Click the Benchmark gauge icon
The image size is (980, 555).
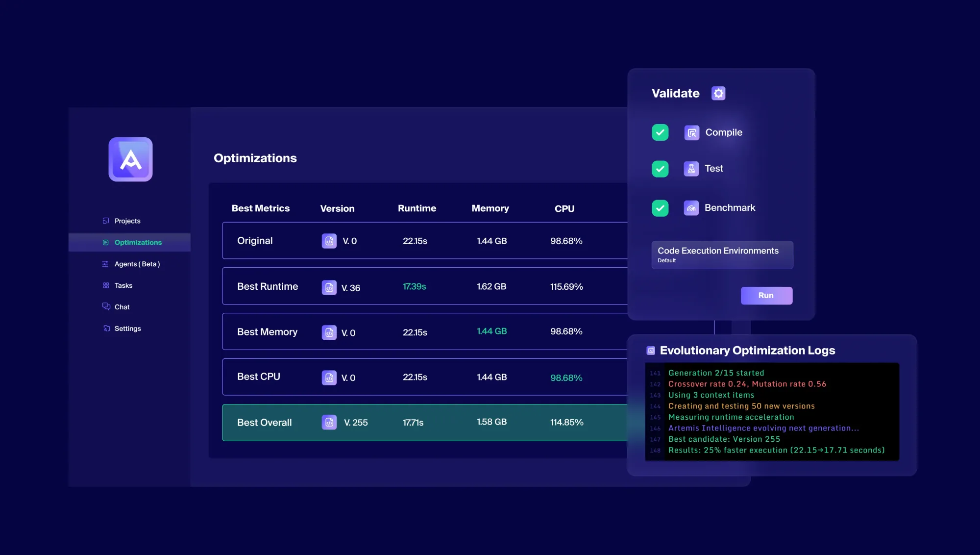coord(691,208)
